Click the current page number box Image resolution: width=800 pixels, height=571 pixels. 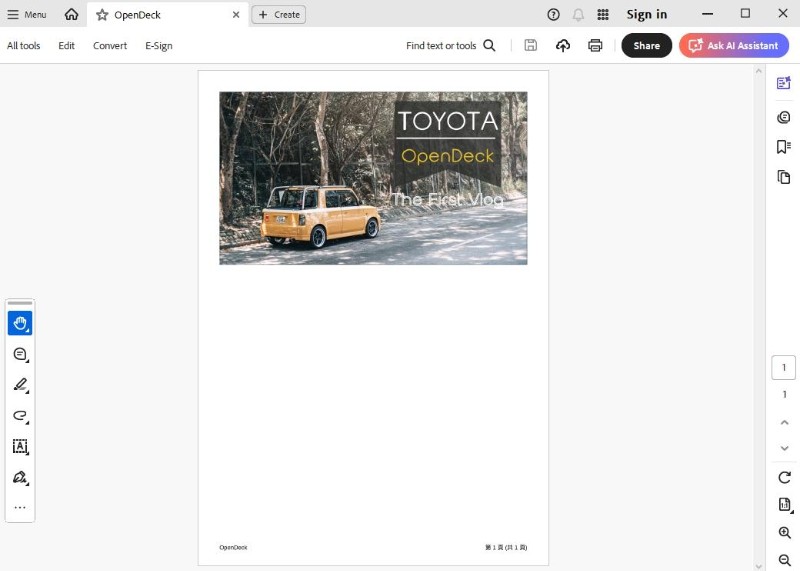[784, 367]
